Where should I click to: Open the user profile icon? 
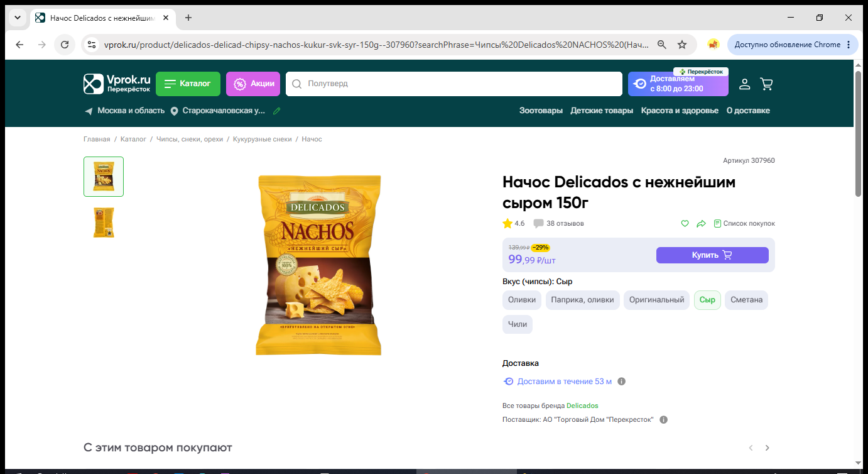pyautogui.click(x=744, y=84)
